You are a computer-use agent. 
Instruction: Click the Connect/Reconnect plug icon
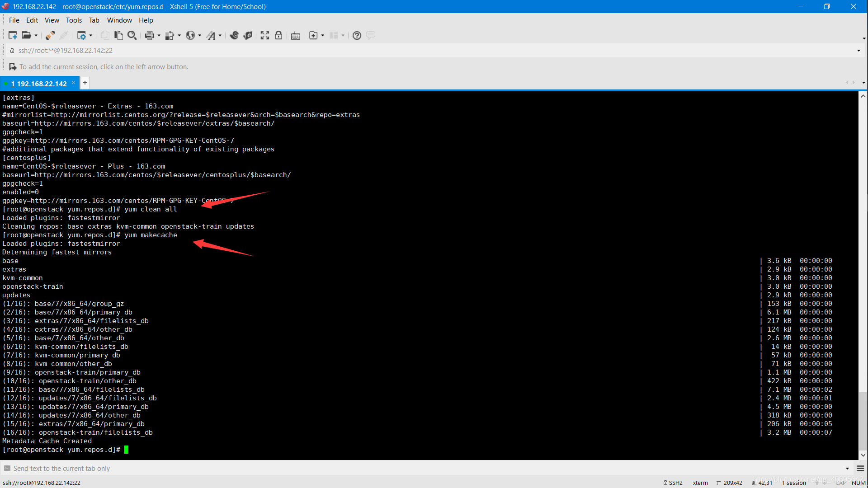[x=50, y=35]
